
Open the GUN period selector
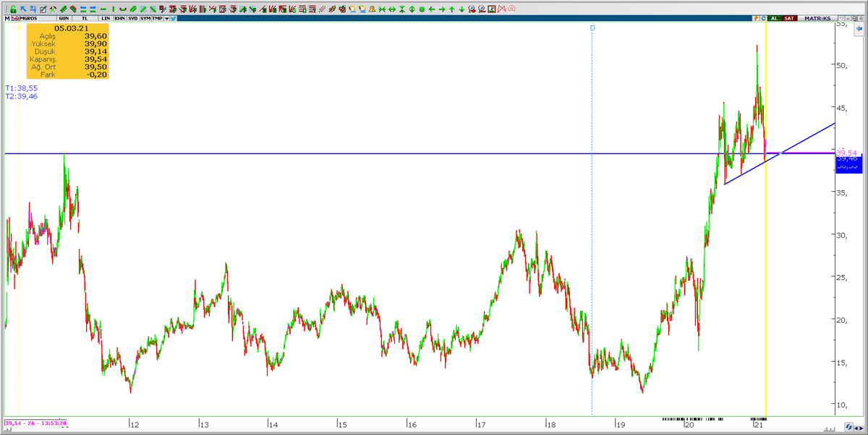click(64, 18)
